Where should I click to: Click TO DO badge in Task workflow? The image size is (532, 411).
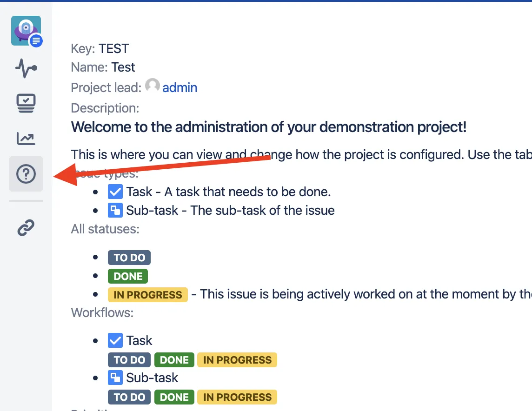[129, 360]
